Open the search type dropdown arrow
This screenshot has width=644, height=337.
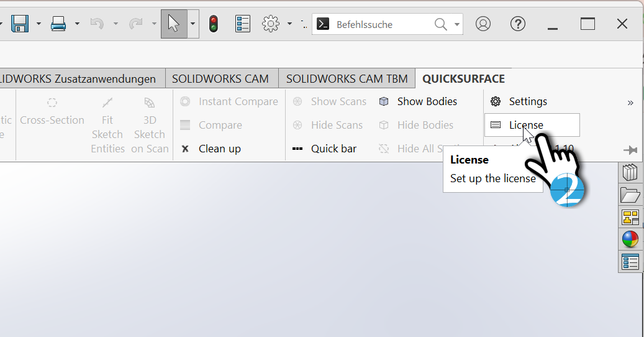pos(456,24)
